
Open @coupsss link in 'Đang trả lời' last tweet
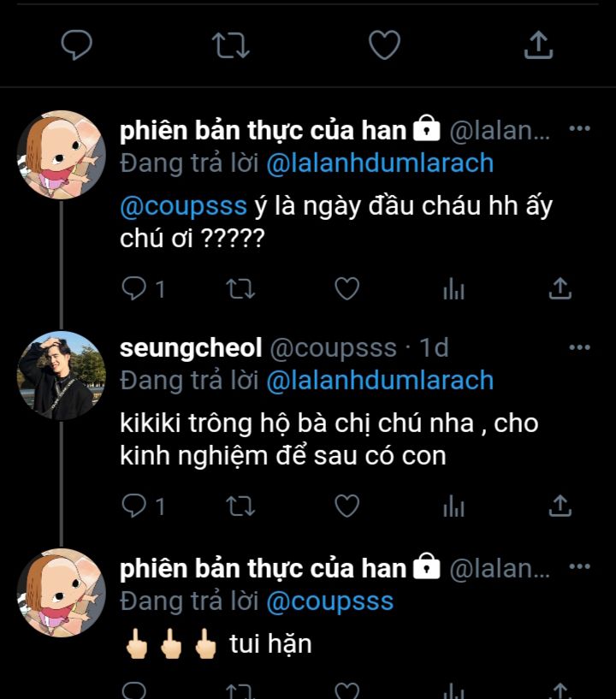coord(330,601)
